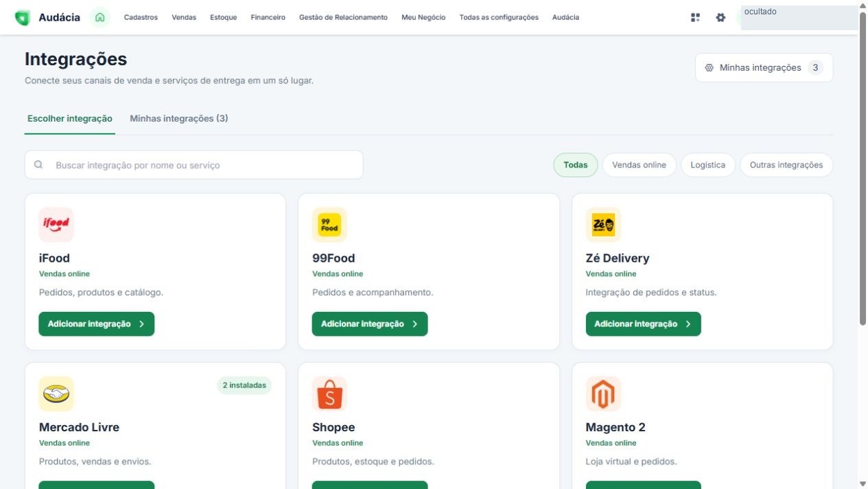The width and height of the screenshot is (868, 489).
Task: Click the Mercado Livre handshake logo
Action: 56,394
